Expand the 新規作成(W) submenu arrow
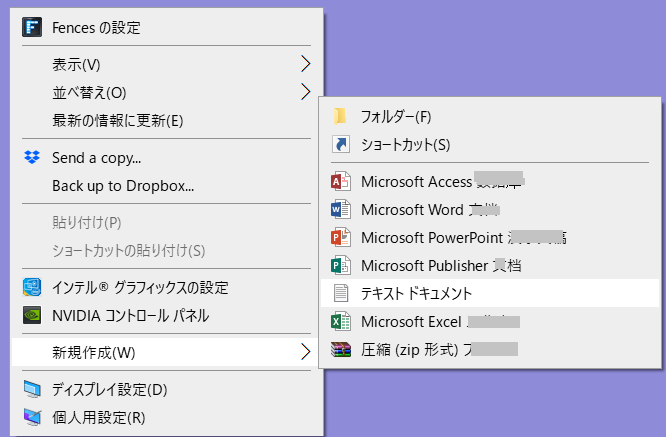The width and height of the screenshot is (666, 437). pos(305,352)
